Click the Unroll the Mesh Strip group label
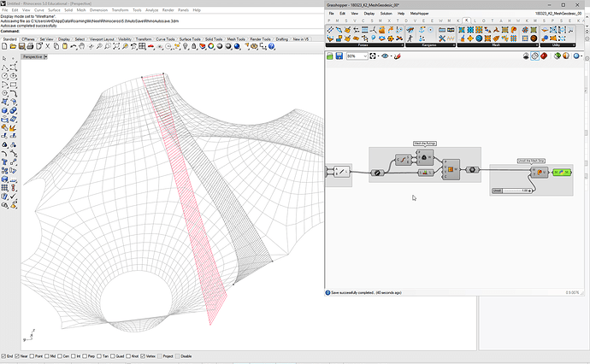590x364 pixels. (x=532, y=161)
